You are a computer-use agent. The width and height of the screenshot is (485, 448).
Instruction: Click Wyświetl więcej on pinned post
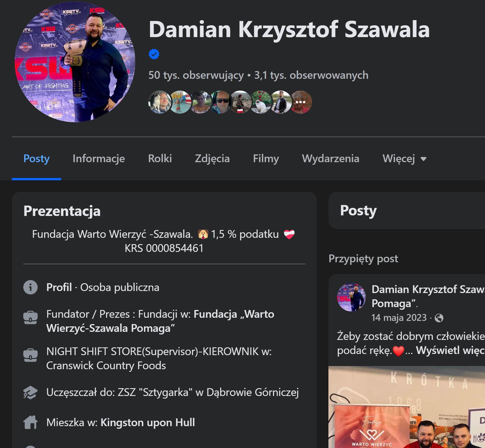click(450, 350)
